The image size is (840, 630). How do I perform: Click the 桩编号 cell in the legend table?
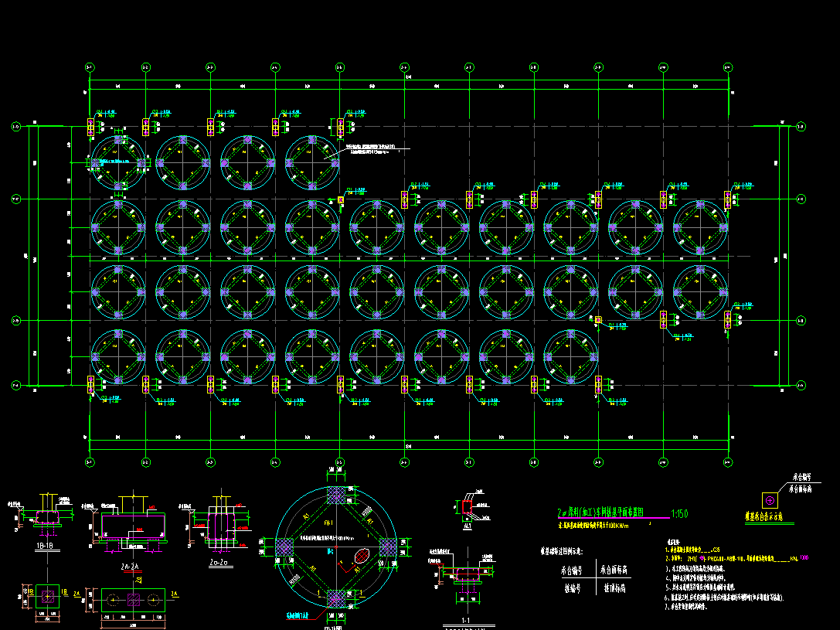click(x=572, y=588)
